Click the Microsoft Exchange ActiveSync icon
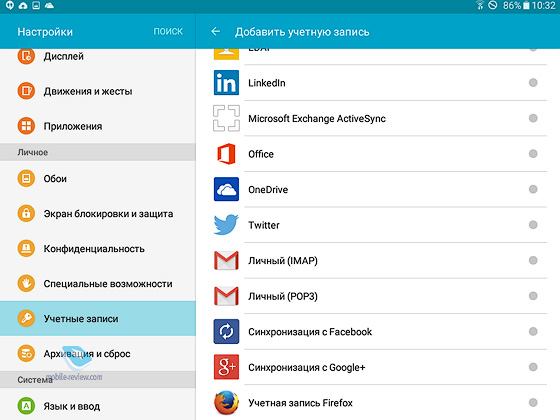The width and height of the screenshot is (560, 420). click(226, 118)
